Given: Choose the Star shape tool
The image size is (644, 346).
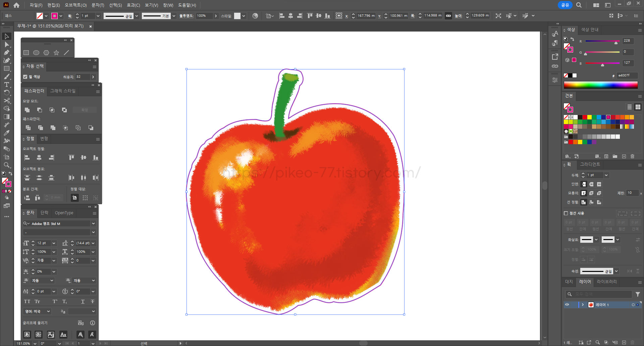Looking at the screenshot, I should 56,53.
